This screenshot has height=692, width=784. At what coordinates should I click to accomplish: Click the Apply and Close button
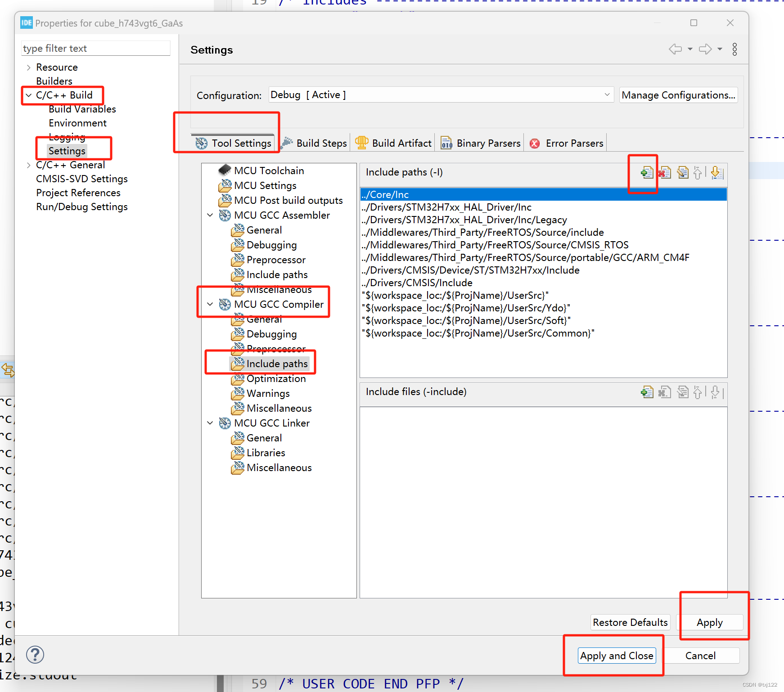[617, 656]
